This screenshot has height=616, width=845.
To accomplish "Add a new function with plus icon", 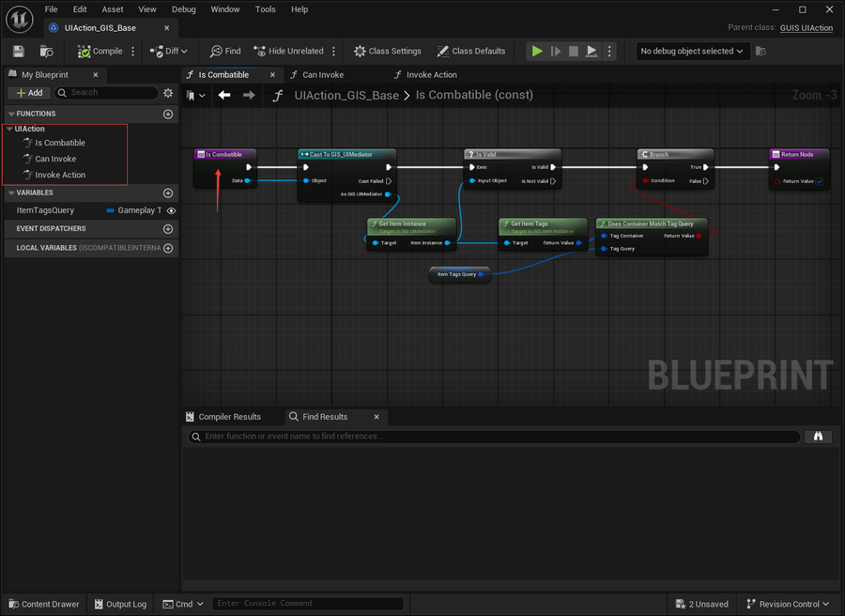I will (x=168, y=115).
